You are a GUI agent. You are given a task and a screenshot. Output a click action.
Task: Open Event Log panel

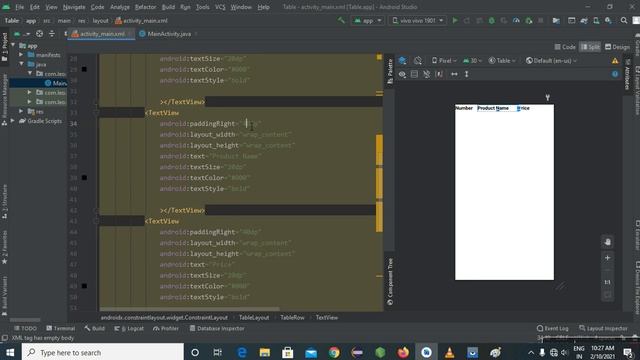pos(553,328)
